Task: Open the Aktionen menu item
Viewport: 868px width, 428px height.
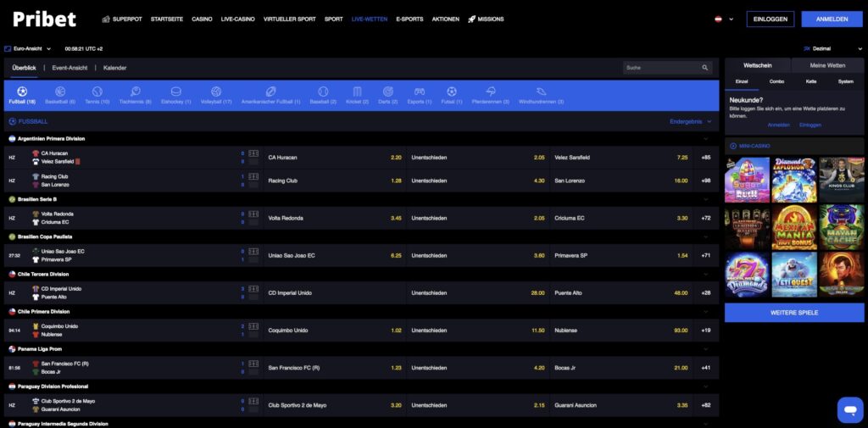Action: coord(446,19)
